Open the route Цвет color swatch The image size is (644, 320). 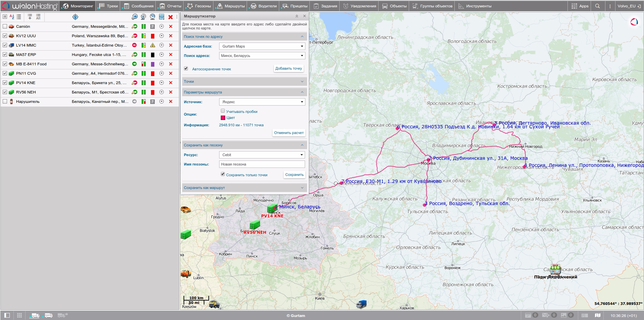click(x=224, y=118)
